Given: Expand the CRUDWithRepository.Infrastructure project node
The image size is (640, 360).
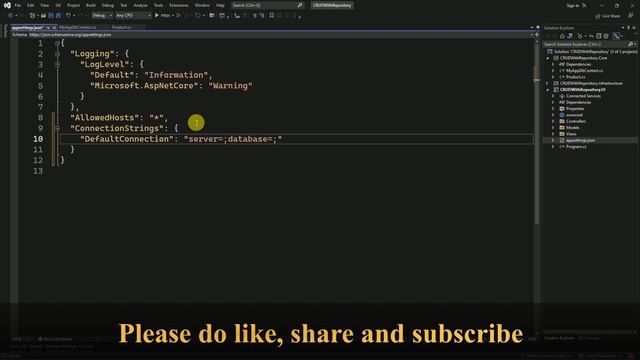Looking at the screenshot, I should pyautogui.click(x=548, y=83).
